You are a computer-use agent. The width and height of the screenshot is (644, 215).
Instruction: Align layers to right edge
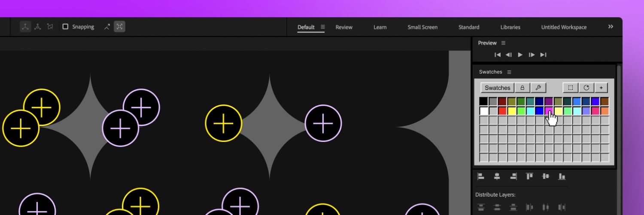click(513, 176)
